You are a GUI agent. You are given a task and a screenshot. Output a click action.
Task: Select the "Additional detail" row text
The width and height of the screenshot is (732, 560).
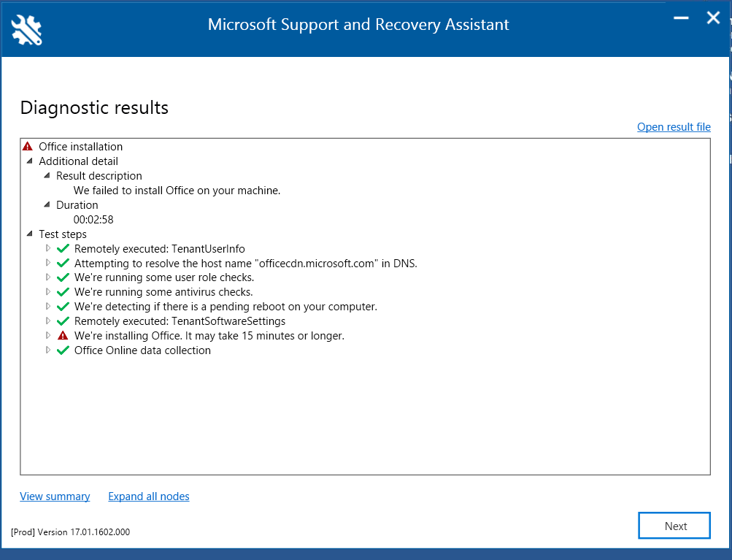(78, 161)
